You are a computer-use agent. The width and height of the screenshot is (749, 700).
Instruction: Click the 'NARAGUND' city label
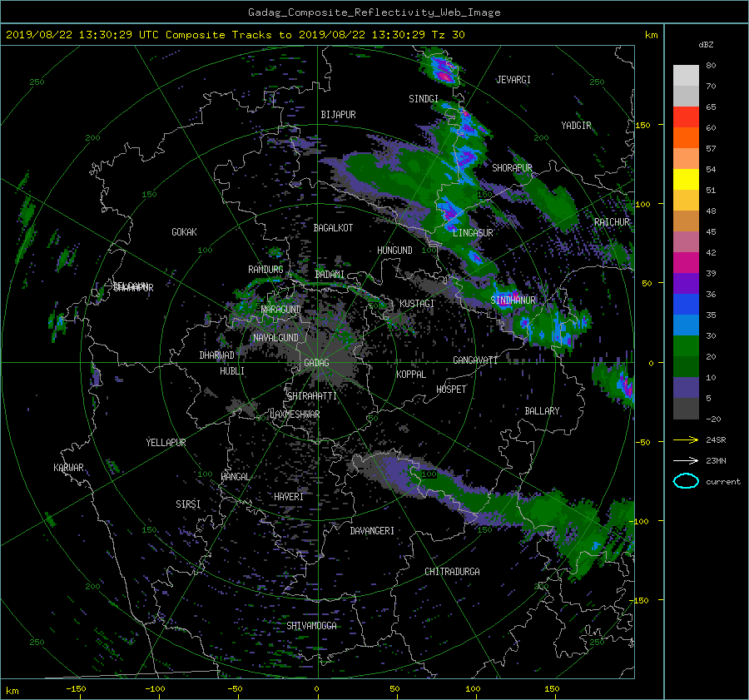click(281, 309)
